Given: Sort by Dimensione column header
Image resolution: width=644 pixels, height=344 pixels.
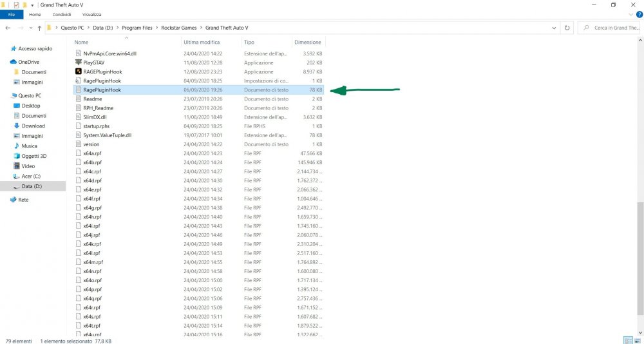Looking at the screenshot, I should tap(308, 43).
